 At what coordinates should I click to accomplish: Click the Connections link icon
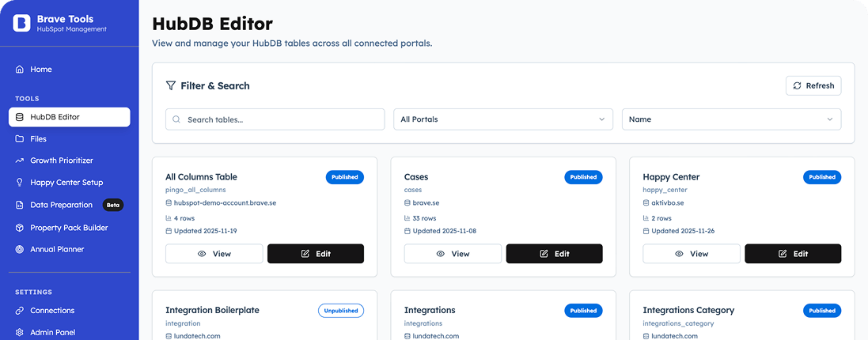click(x=20, y=311)
